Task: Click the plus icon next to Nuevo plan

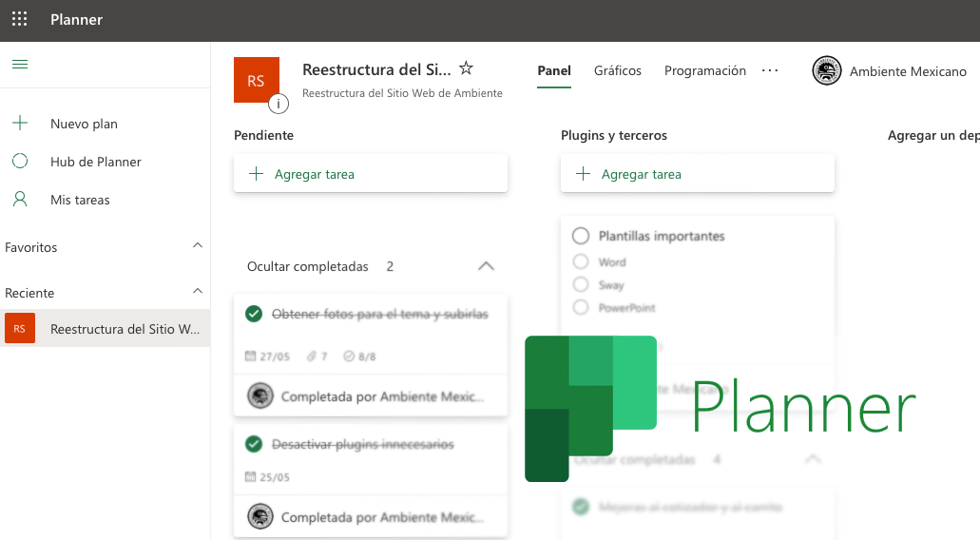Action: 20,124
